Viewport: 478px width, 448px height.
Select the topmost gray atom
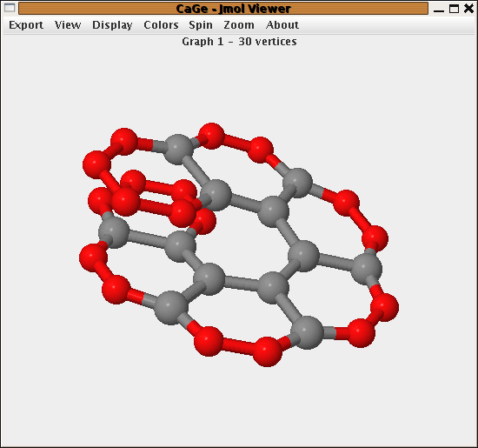pos(177,150)
